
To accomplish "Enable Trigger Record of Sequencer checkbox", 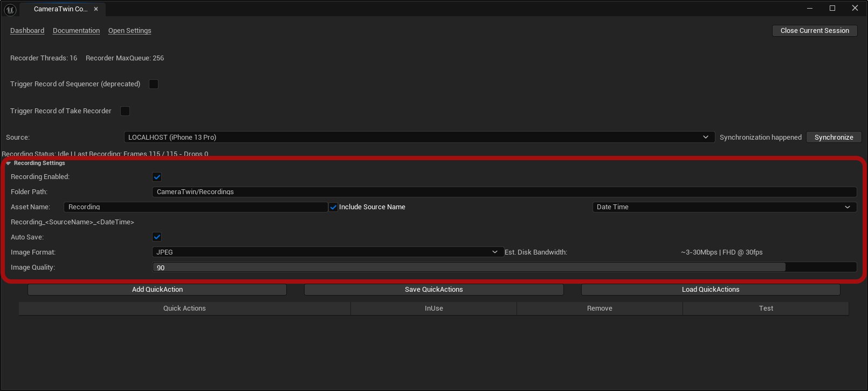I will pyautogui.click(x=154, y=84).
